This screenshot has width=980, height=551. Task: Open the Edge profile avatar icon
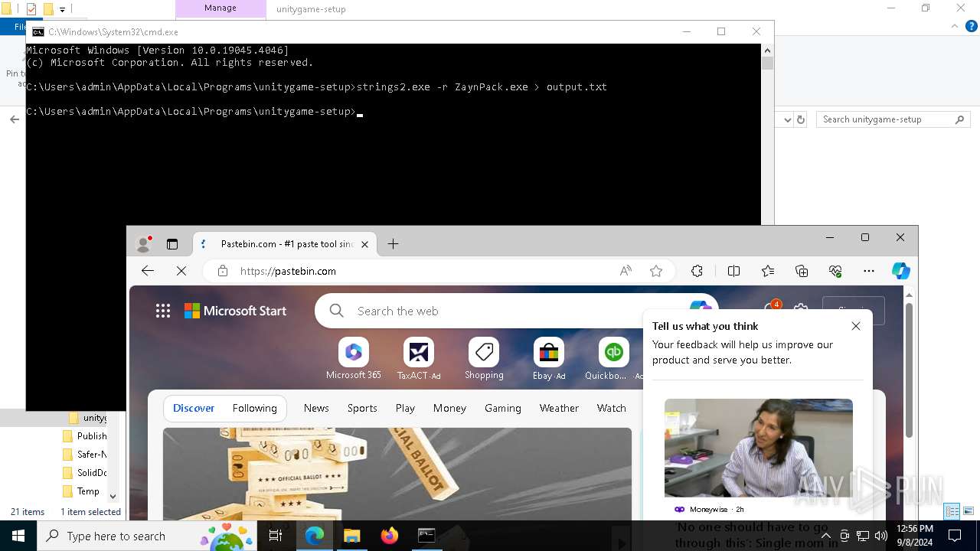point(143,244)
